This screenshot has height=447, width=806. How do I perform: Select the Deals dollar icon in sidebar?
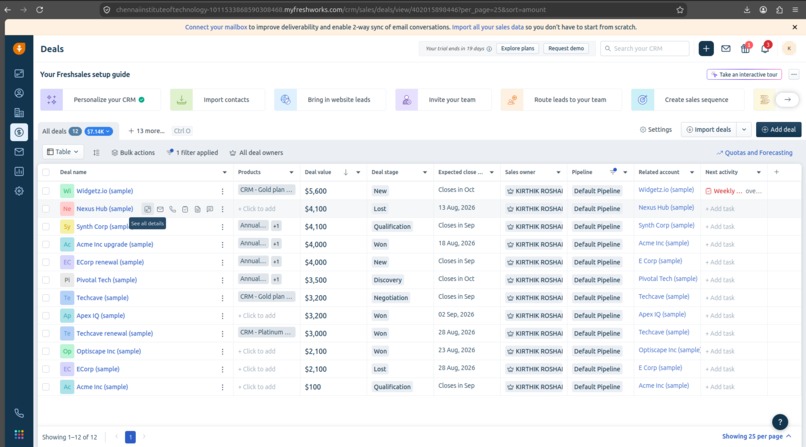tap(19, 132)
